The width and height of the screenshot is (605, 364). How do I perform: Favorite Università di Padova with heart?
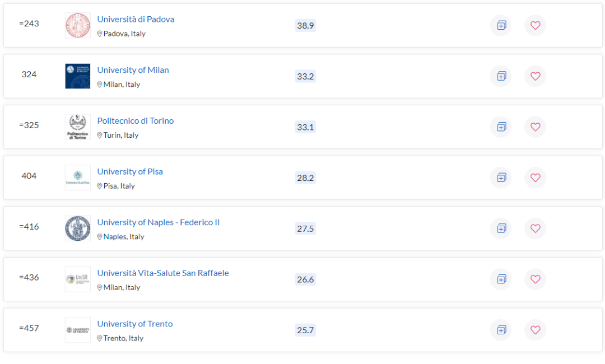point(535,25)
